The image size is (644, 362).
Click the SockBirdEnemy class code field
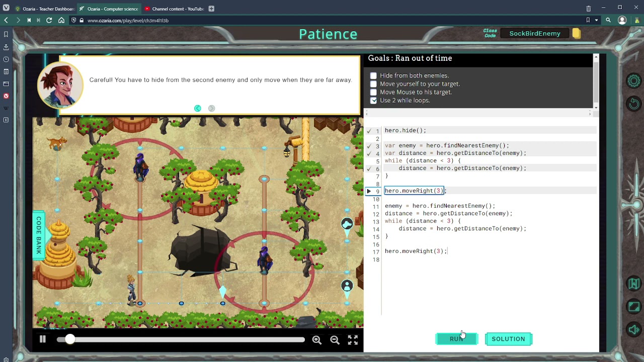[535, 33]
